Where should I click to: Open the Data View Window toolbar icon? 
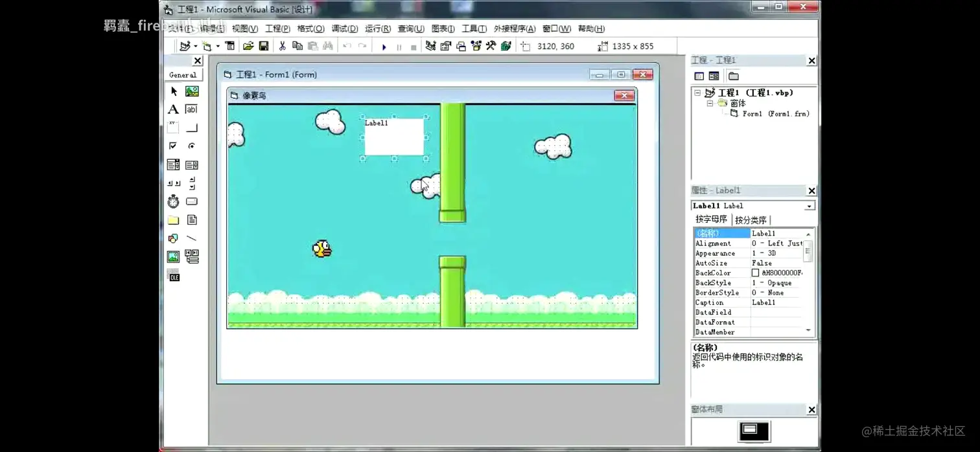point(506,46)
